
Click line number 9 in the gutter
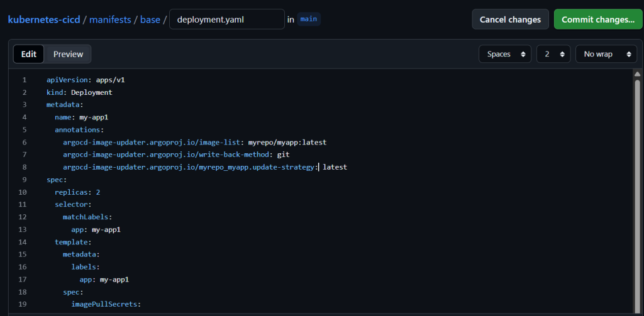(x=24, y=180)
